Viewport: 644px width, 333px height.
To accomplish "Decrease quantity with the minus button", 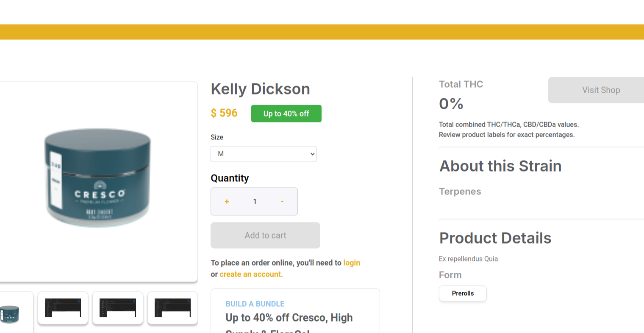I will (x=282, y=202).
